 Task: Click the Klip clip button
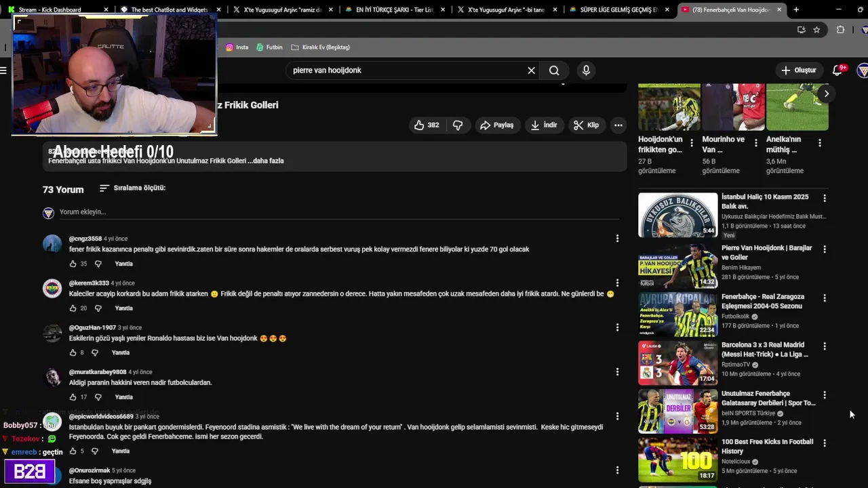[586, 125]
